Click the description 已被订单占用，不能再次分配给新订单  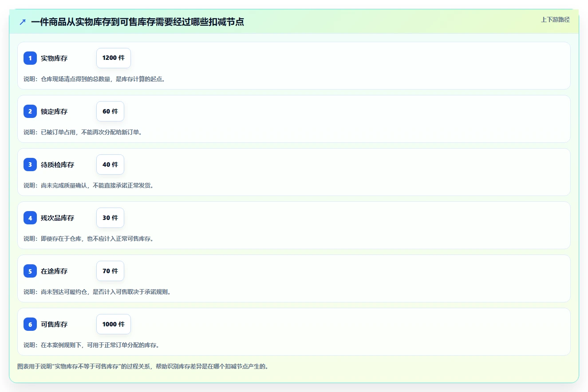point(83,132)
